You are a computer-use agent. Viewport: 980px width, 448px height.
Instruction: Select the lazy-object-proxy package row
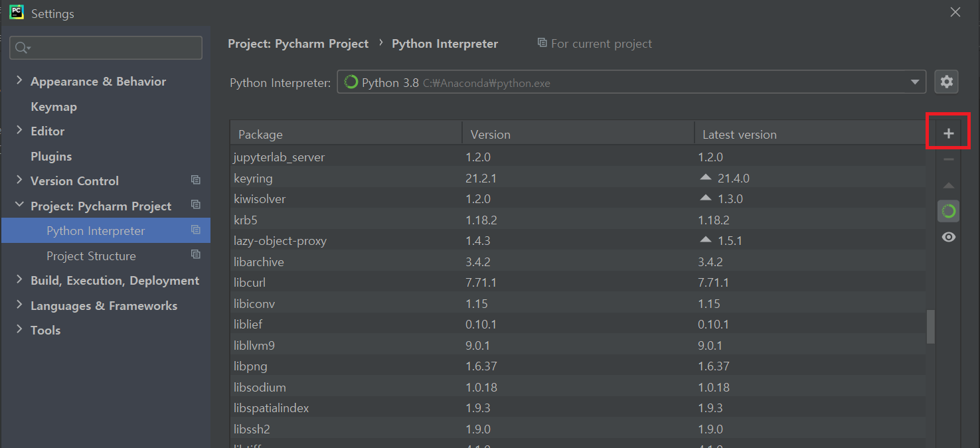click(x=578, y=240)
